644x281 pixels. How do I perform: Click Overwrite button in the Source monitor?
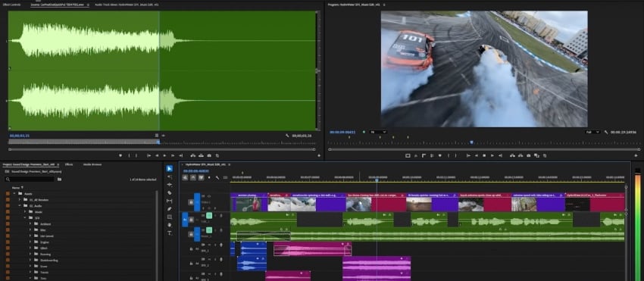(x=202, y=156)
